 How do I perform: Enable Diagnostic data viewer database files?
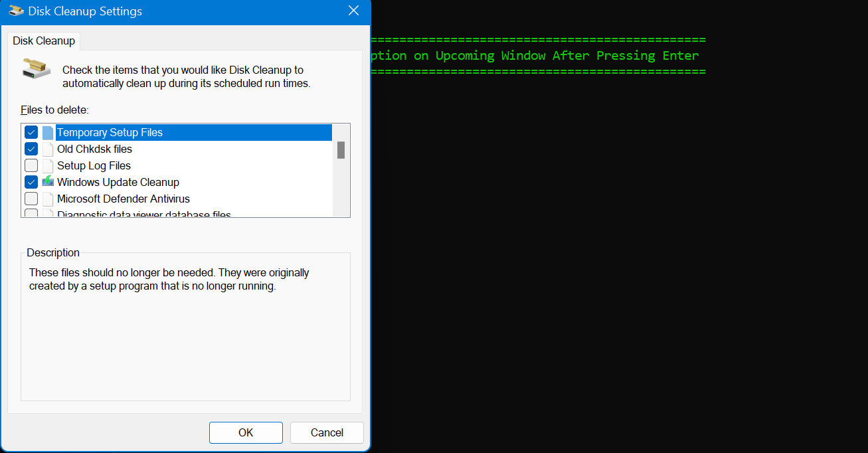coord(31,213)
